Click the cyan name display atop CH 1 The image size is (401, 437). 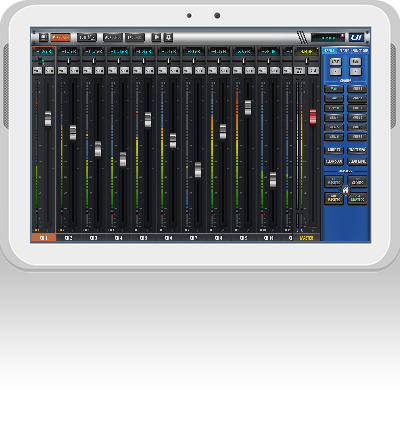point(44,52)
